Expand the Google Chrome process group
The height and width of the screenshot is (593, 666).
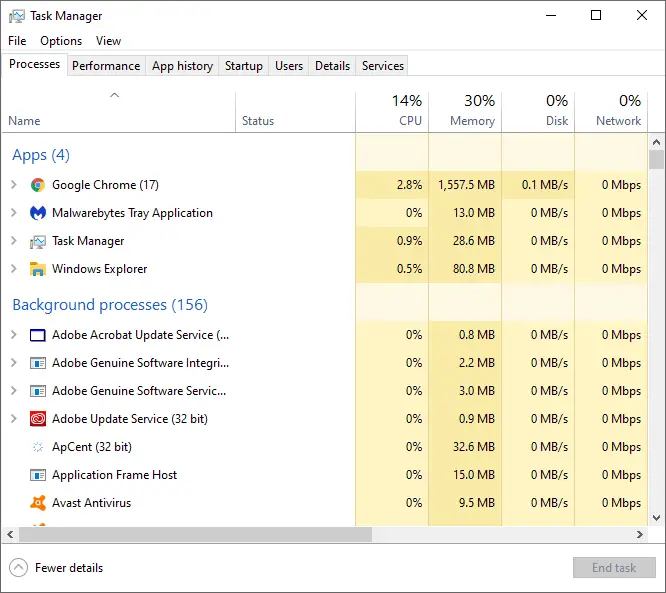tap(14, 185)
